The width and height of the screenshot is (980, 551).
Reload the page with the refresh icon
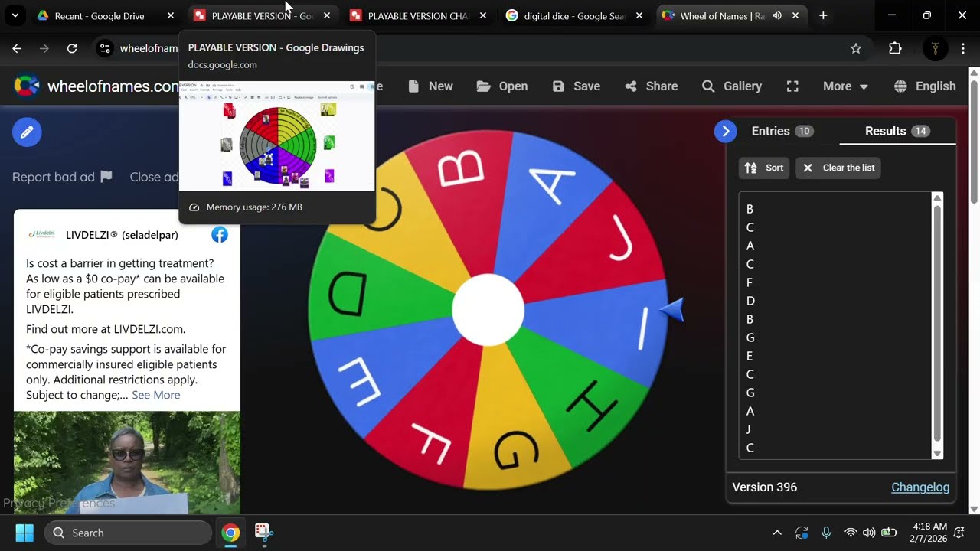(72, 48)
